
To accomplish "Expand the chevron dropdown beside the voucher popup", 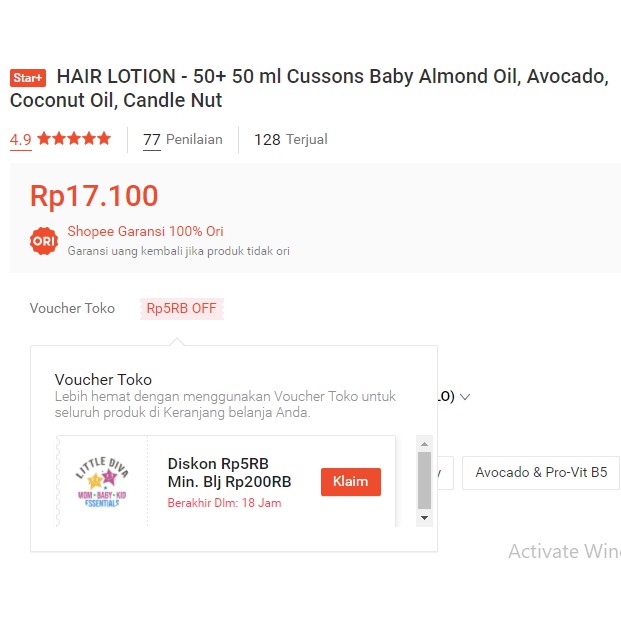I will pos(465,397).
